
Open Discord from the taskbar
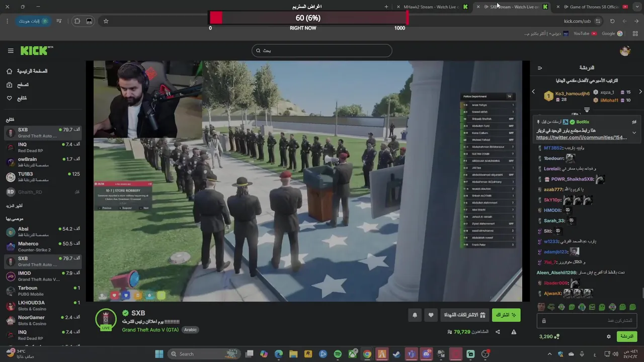coord(426,354)
